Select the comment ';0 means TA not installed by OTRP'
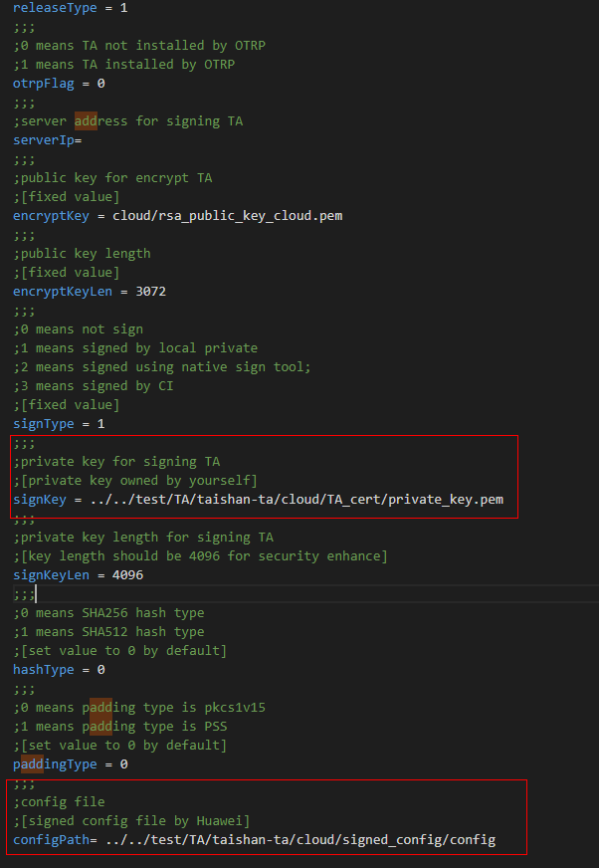599x868 pixels. point(139,46)
